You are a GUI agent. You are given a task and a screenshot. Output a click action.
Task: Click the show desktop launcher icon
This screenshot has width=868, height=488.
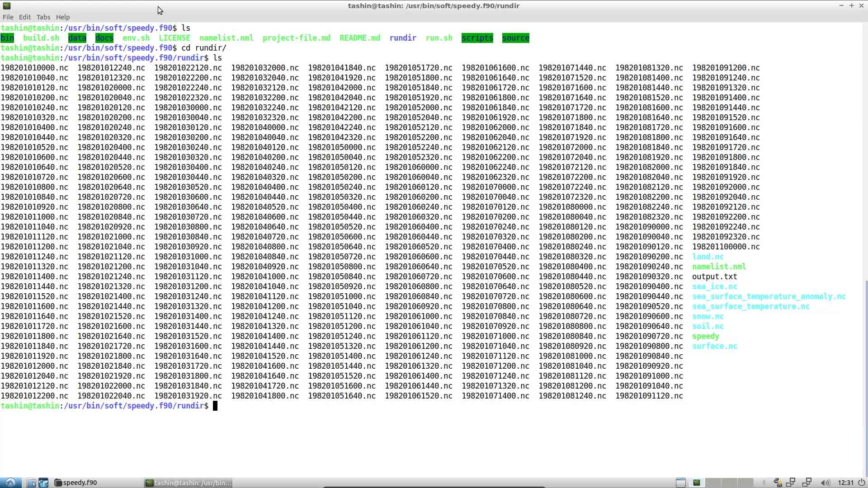pyautogui.click(x=31, y=483)
